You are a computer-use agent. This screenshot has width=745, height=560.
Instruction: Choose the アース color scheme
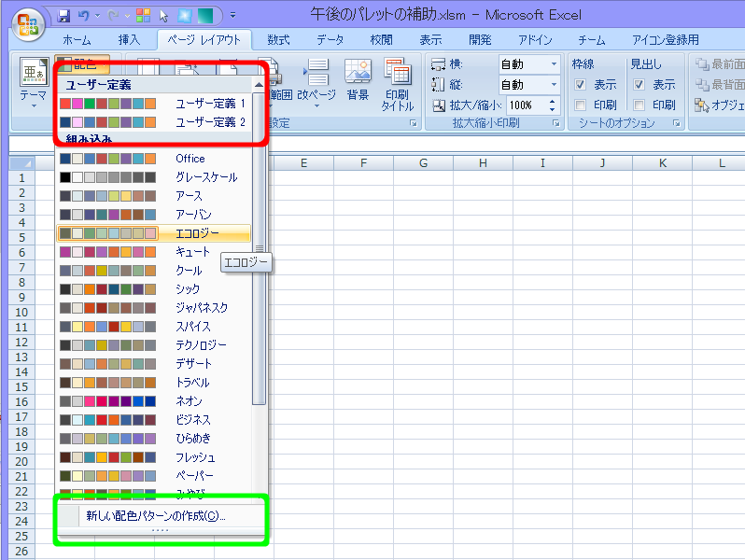tap(153, 196)
